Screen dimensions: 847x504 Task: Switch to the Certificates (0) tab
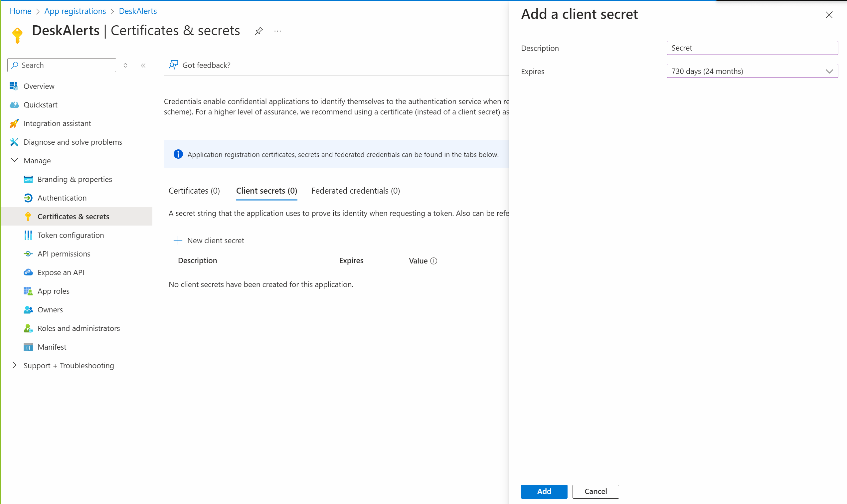pyautogui.click(x=194, y=191)
